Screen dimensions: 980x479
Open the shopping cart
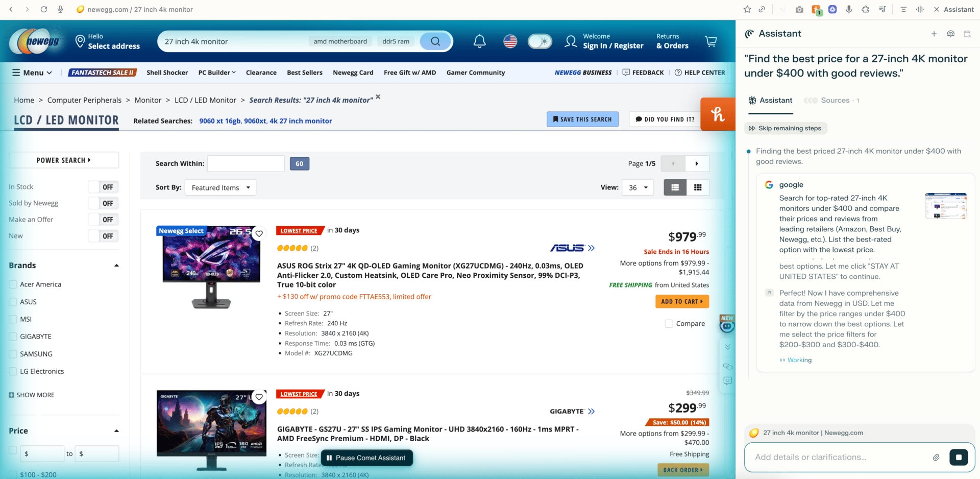tap(710, 41)
